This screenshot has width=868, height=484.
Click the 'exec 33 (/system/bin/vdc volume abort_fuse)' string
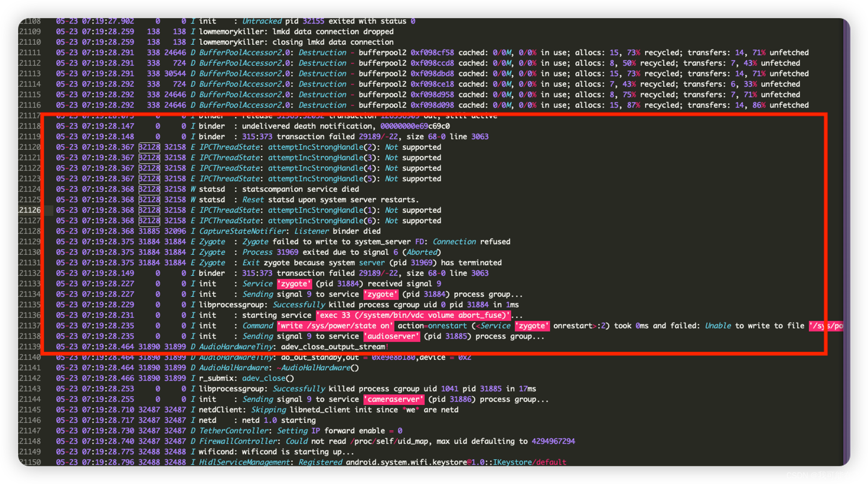pyautogui.click(x=413, y=316)
